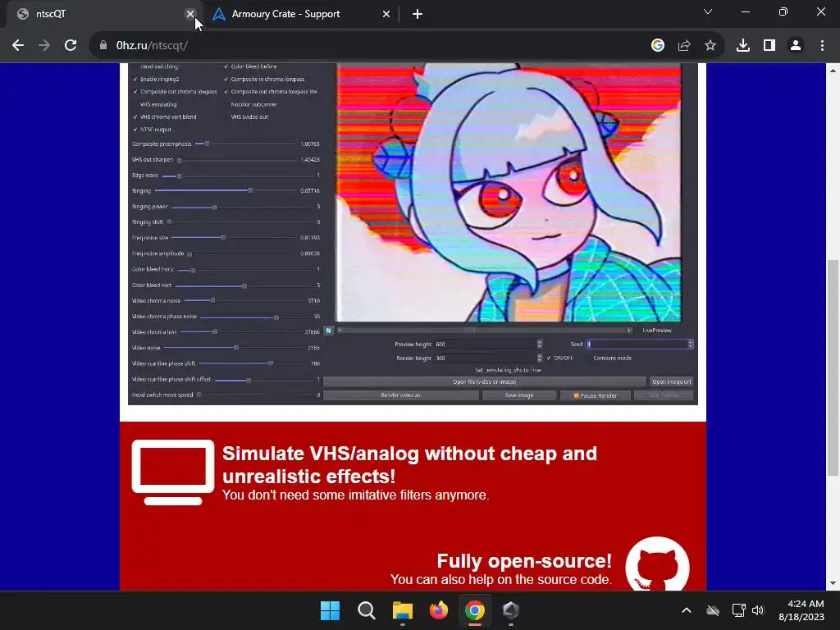Screen dimensions: 840x630
Task: Click the Seed input field
Action: (x=636, y=344)
